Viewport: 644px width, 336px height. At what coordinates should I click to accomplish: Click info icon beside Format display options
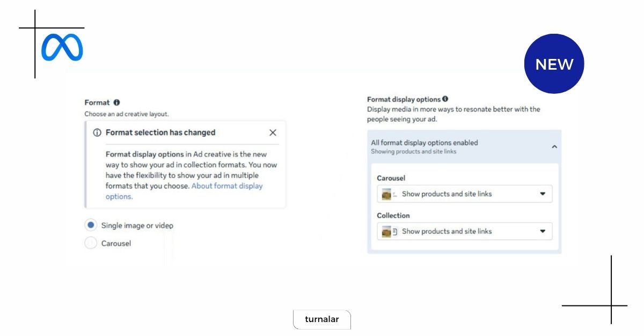445,99
